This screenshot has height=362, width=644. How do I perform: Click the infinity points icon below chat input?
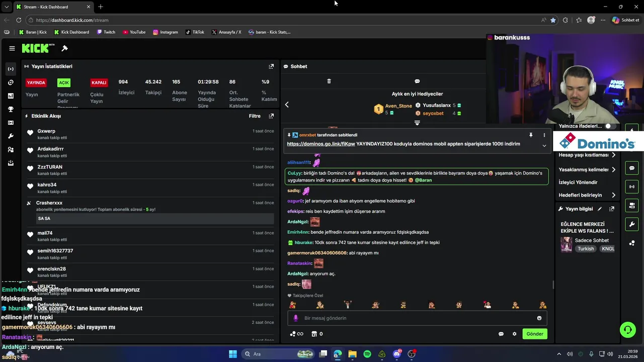pos(297,334)
